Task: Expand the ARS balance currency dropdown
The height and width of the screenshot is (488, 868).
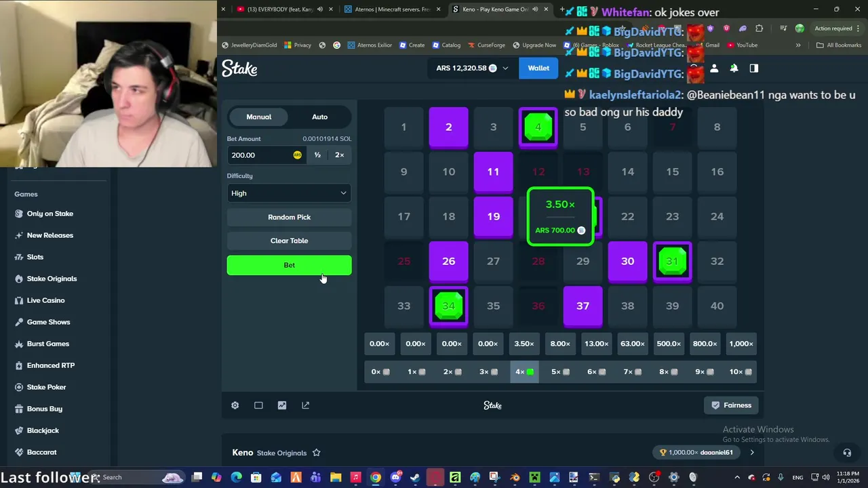Action: point(505,68)
